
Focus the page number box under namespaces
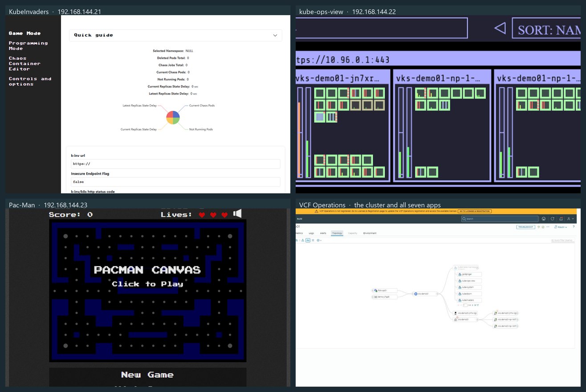(465, 305)
